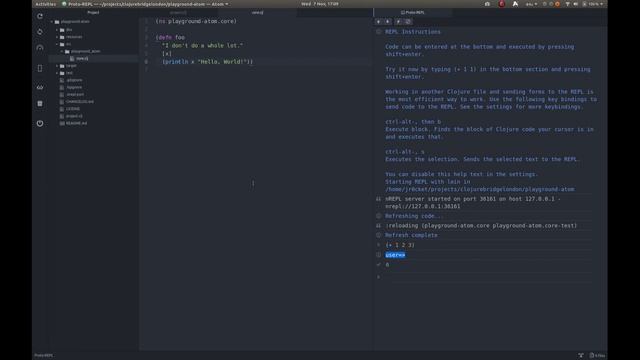Select the Proto-REPL pane tab
640x360 pixels.
pos(413,13)
